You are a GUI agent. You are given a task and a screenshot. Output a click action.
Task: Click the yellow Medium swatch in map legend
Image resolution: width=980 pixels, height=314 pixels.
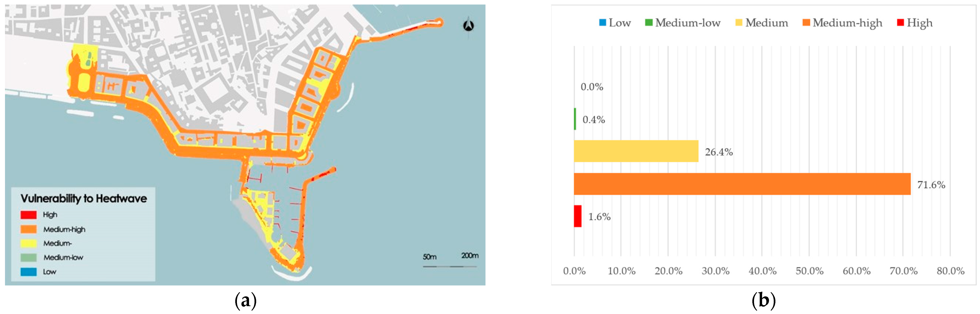[29, 243]
